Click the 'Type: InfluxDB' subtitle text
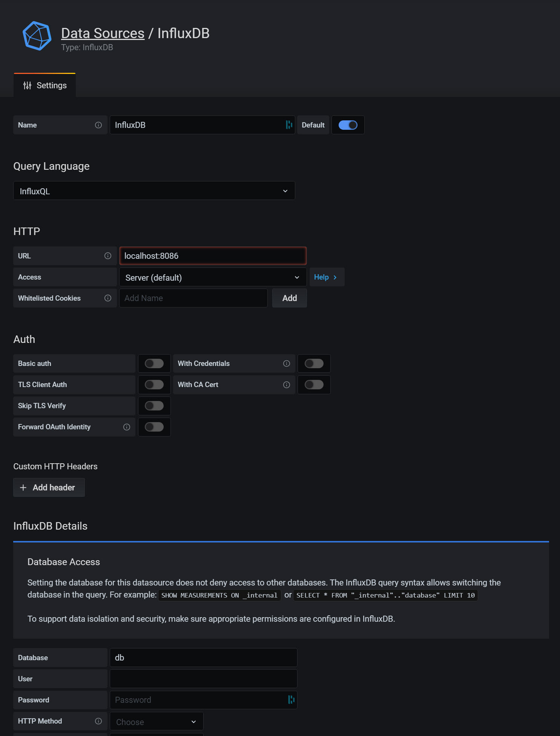 pos(87,48)
